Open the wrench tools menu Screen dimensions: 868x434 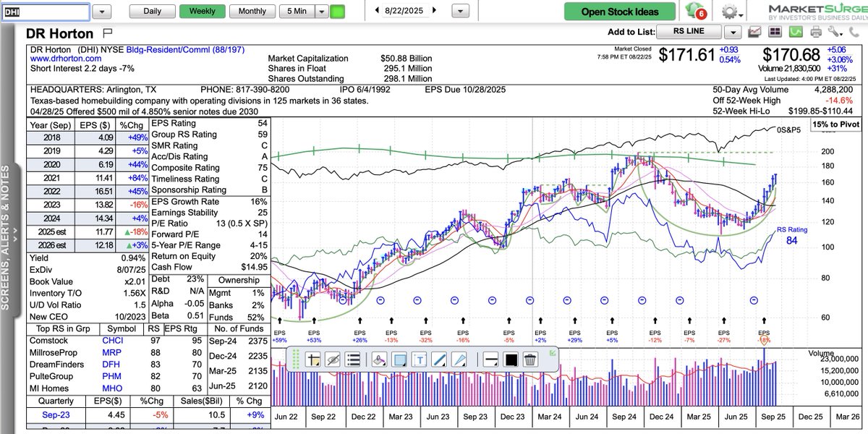[835, 31]
